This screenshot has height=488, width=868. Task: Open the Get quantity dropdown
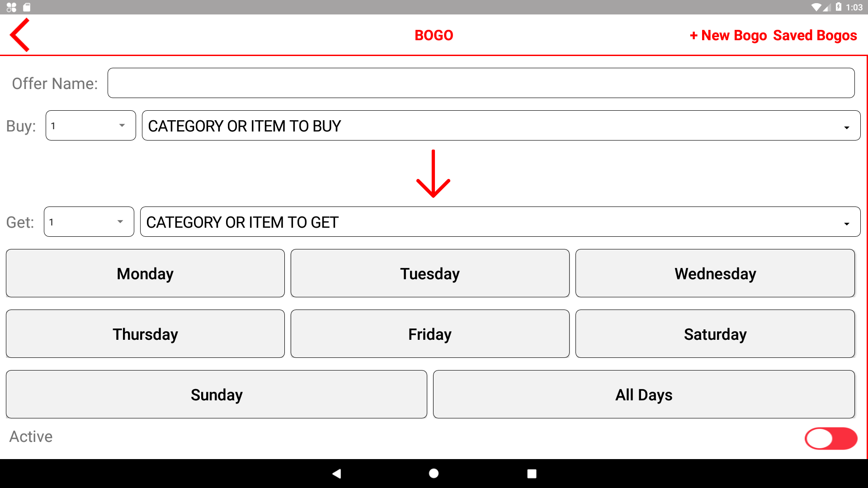pos(89,222)
